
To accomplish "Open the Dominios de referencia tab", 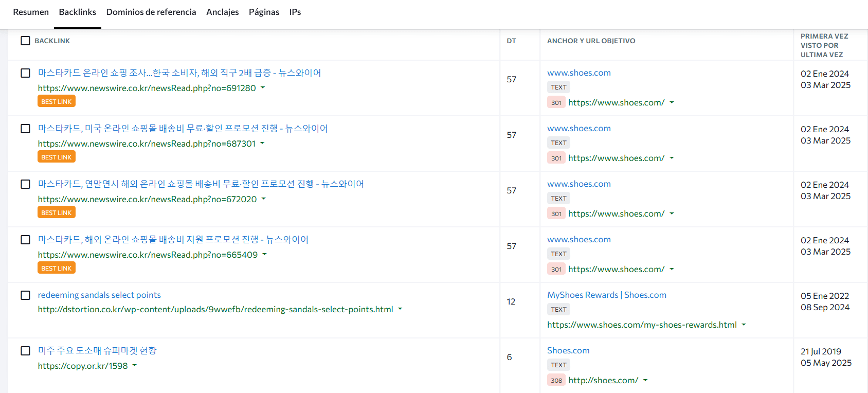I will (151, 12).
